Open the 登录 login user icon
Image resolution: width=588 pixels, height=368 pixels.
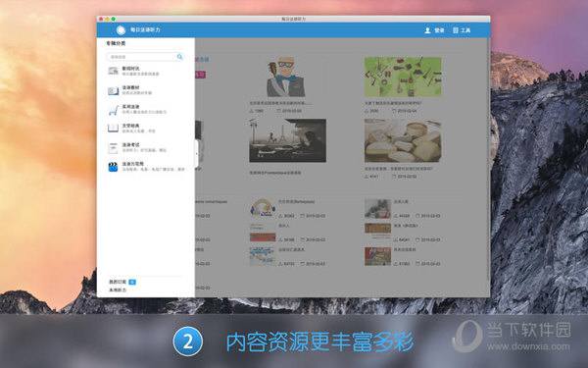point(427,30)
